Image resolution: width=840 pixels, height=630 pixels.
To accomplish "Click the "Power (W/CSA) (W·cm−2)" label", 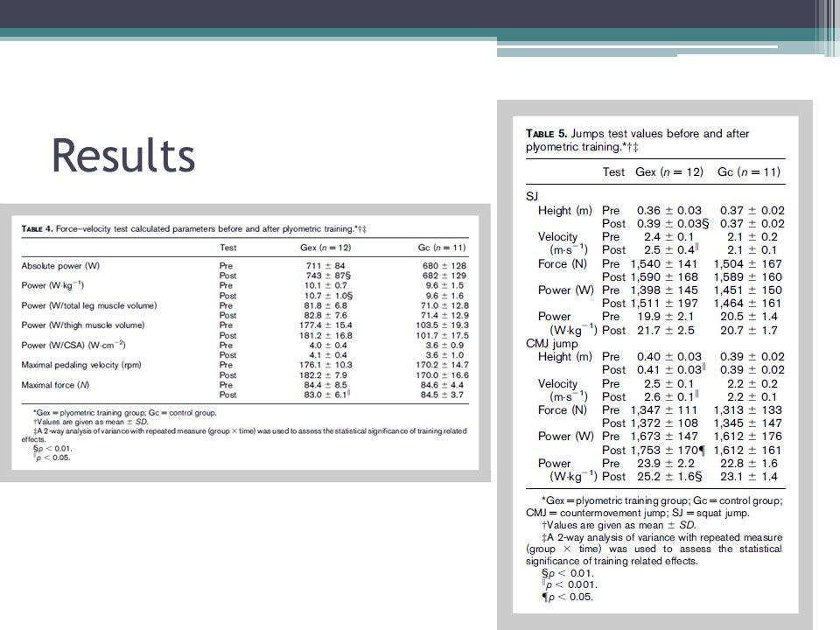I will pyautogui.click(x=73, y=345).
